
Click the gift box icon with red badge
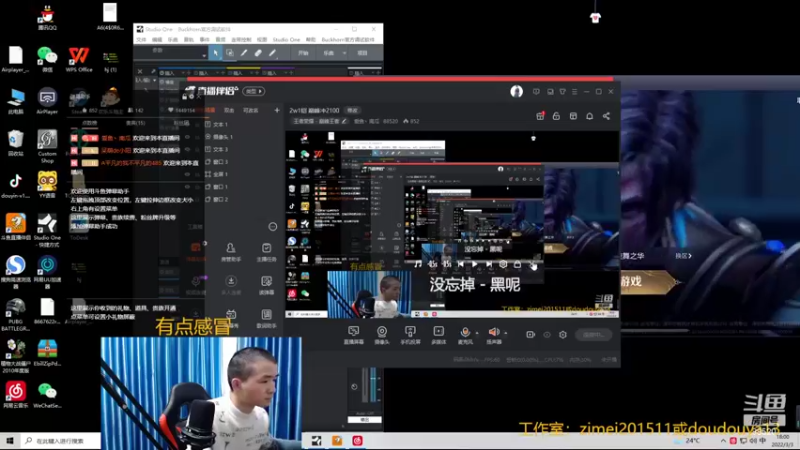click(x=540, y=116)
